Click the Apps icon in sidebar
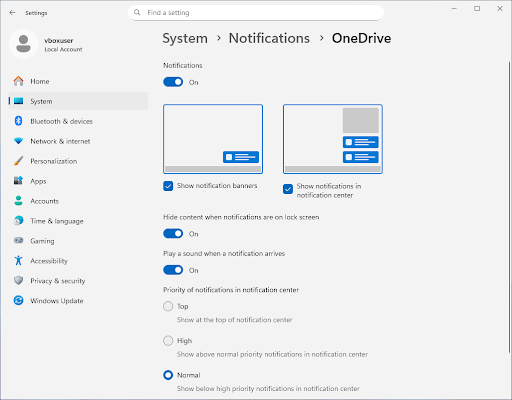Viewport: 512px width, 400px height. point(19,181)
